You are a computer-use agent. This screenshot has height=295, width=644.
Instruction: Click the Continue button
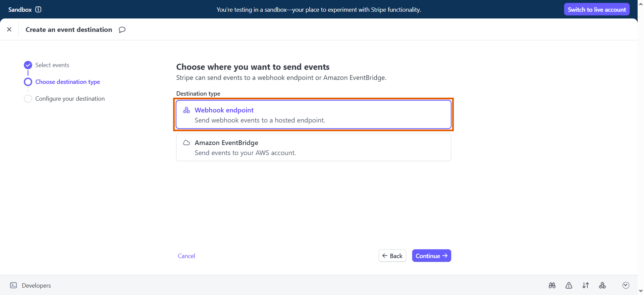point(431,256)
